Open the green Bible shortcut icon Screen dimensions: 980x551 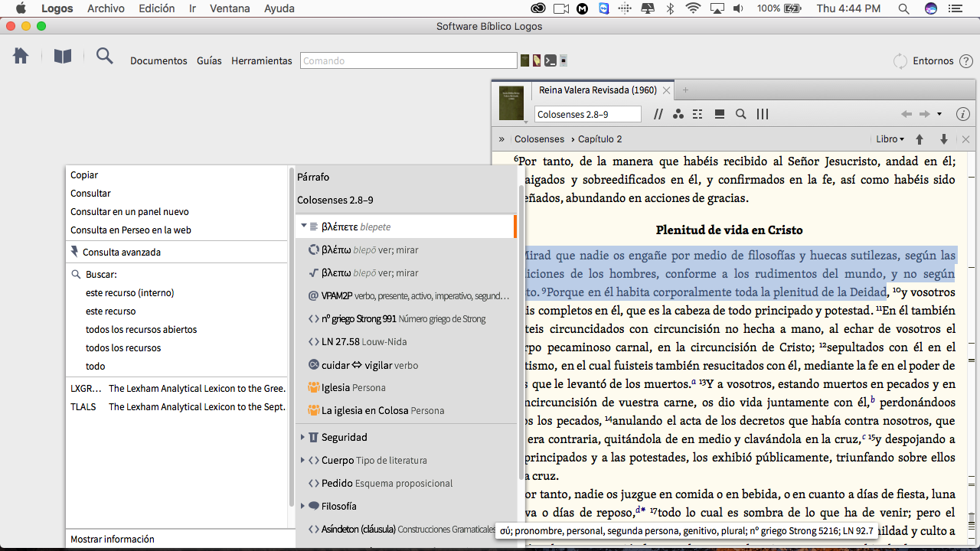(525, 60)
